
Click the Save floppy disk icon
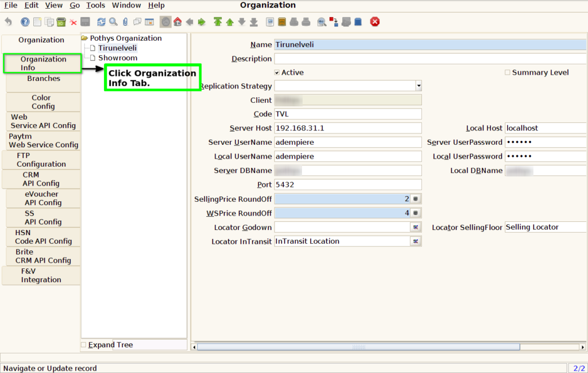[85, 22]
